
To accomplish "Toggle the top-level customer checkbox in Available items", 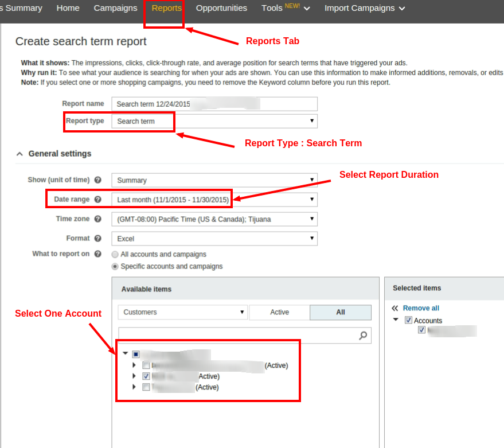I will [136, 354].
